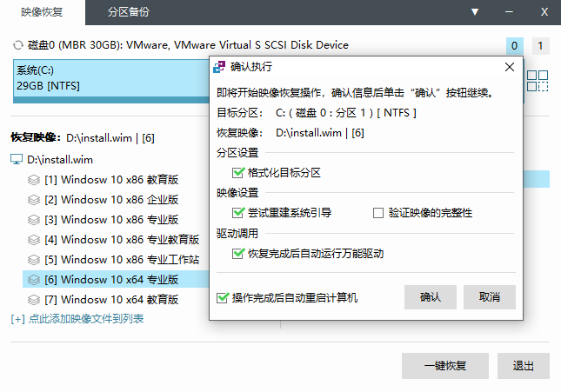Click layer icon of Windosw 10 x86 企业版
This screenshot has width=561, height=392.
(34, 200)
